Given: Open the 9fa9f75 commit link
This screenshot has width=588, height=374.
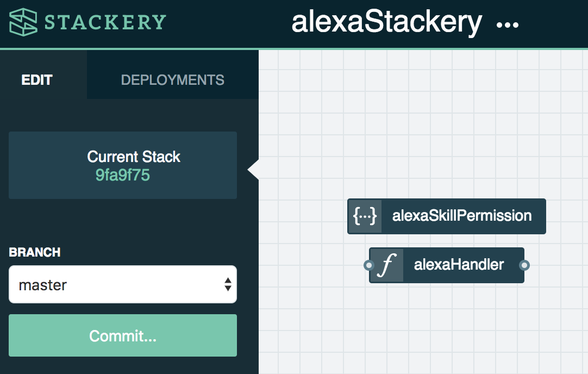Looking at the screenshot, I should pyautogui.click(x=123, y=175).
